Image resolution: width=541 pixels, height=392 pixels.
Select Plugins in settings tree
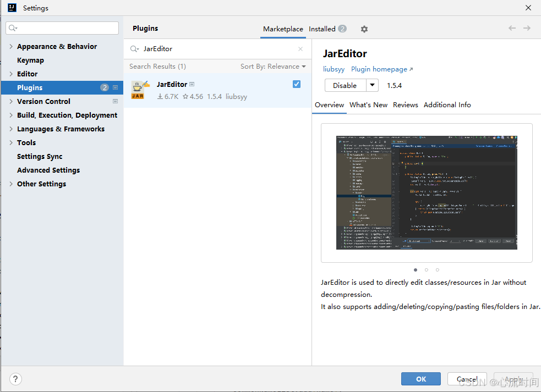(x=62, y=87)
